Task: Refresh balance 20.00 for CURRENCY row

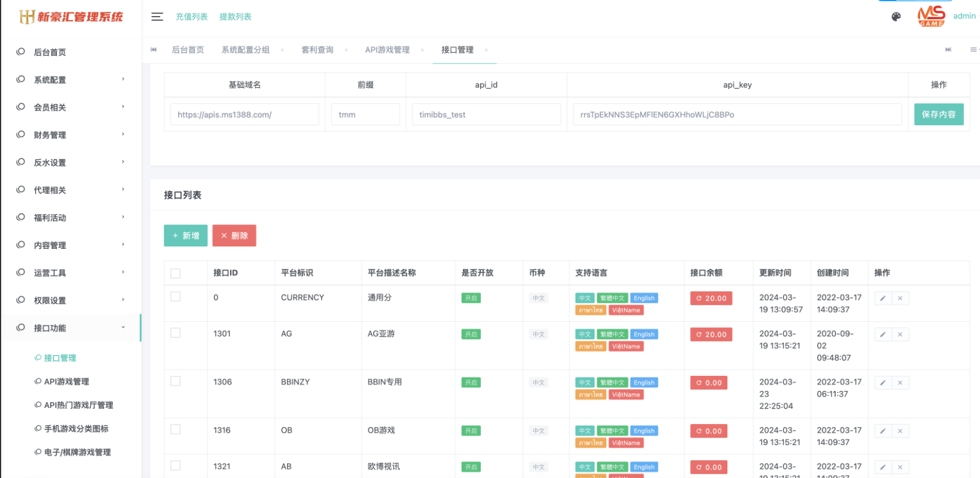Action: pyautogui.click(x=711, y=298)
